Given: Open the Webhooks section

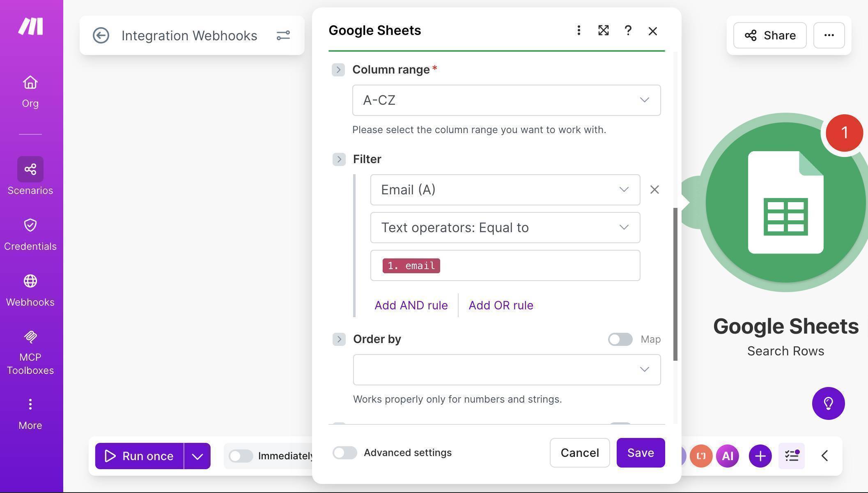Looking at the screenshot, I should 30,288.
